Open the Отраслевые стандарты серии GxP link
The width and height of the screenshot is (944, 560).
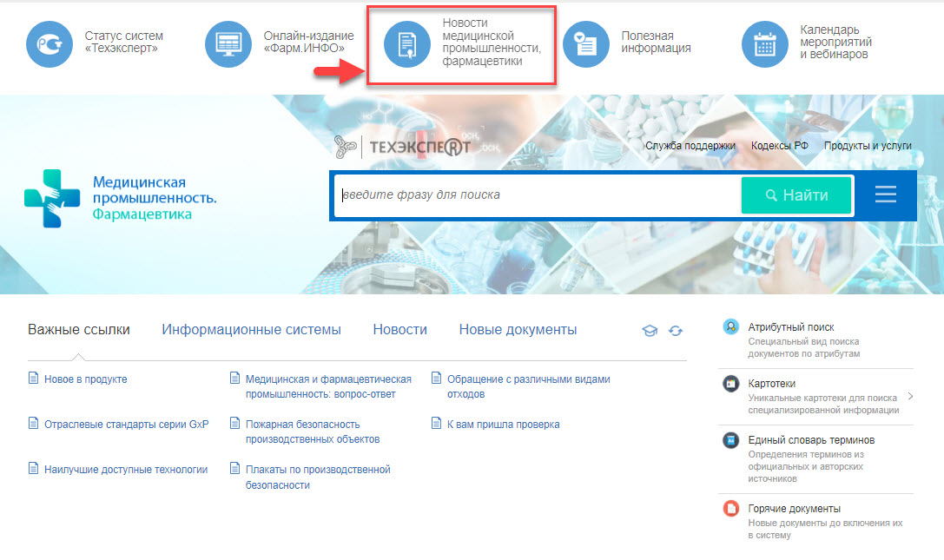point(126,425)
